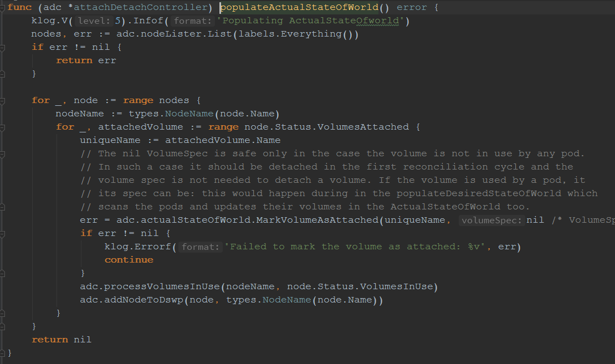Click processVolumesInUse method call
The image size is (615, 364).
(x=162, y=287)
